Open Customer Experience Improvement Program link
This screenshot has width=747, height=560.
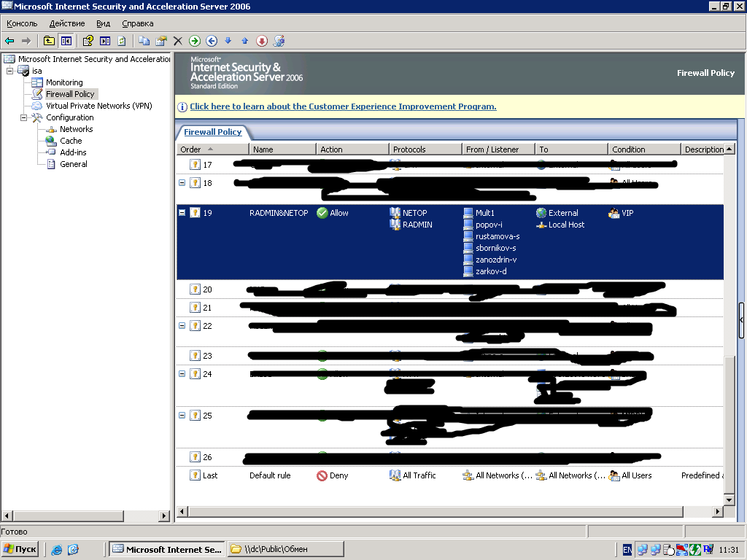point(343,106)
